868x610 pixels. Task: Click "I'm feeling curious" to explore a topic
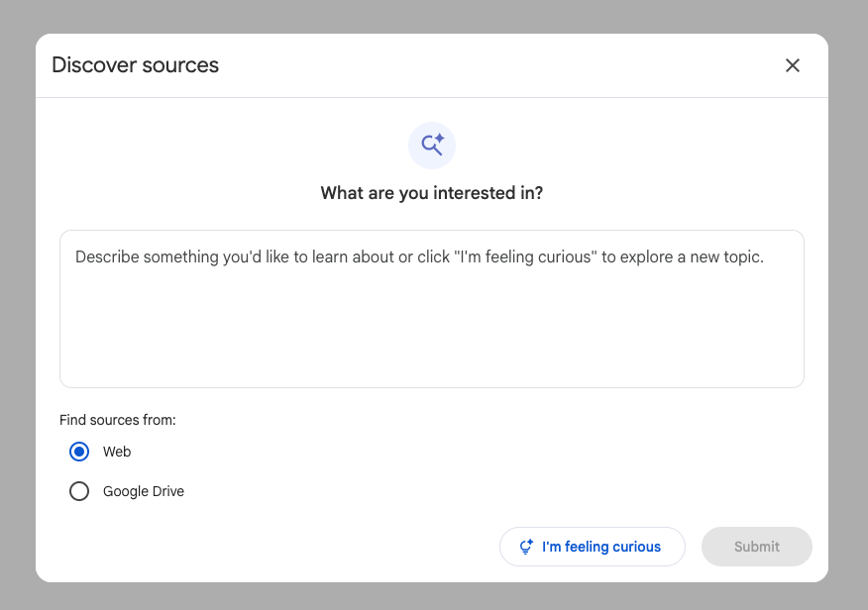(592, 546)
